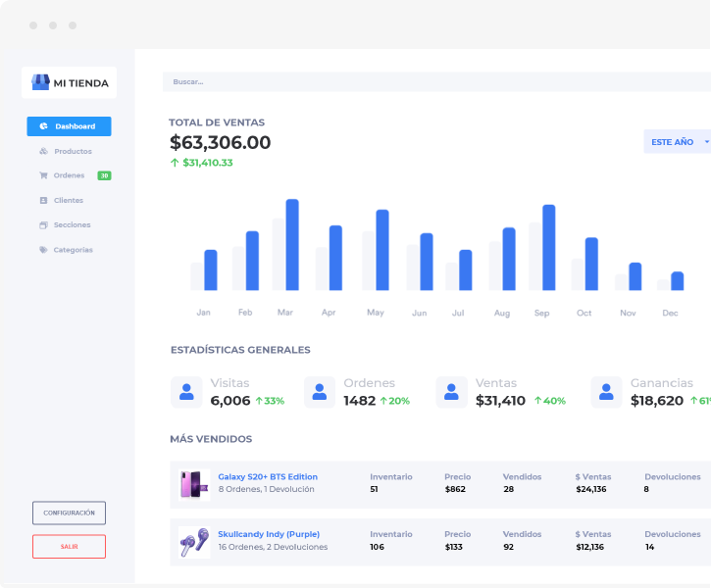Click the Skullcandy earbuds product thumbnail
Image resolution: width=711 pixels, height=588 pixels.
(194, 542)
